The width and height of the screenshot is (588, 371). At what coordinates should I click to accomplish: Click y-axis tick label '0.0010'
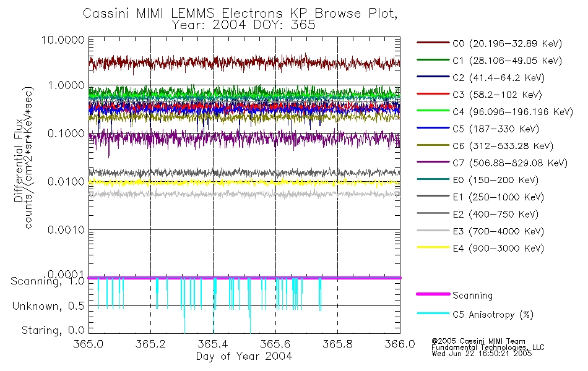click(66, 230)
